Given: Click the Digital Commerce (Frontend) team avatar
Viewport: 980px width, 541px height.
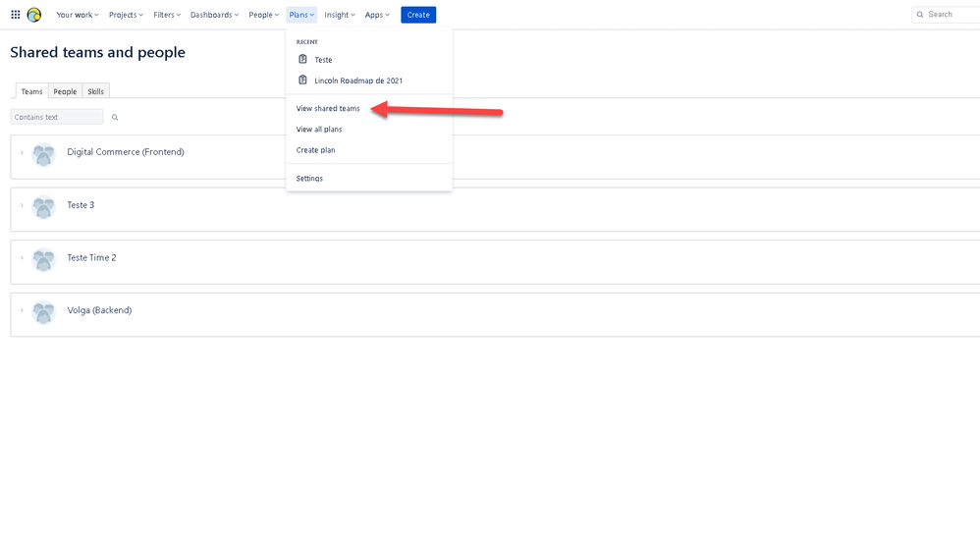Looking at the screenshot, I should pyautogui.click(x=44, y=154).
